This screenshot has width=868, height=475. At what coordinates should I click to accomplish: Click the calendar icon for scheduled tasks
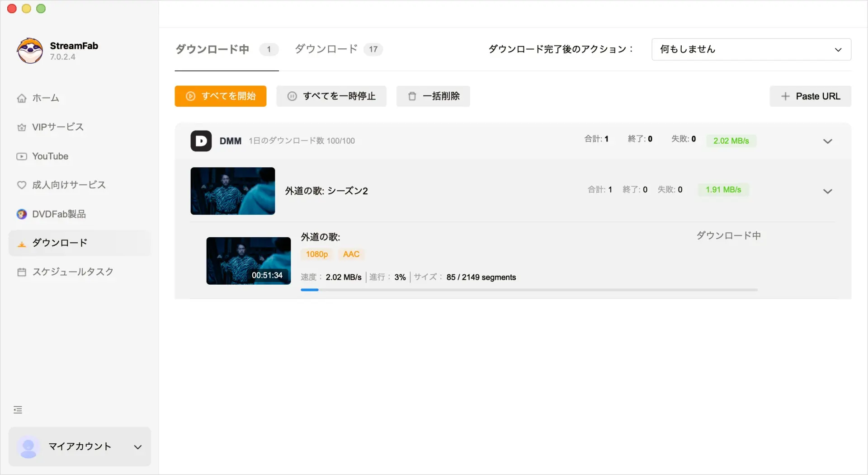(22, 272)
